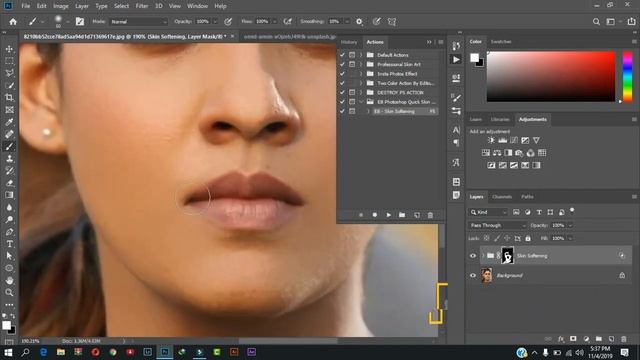The height and width of the screenshot is (360, 640).
Task: Select the Eyedropper tool
Action: point(9,122)
